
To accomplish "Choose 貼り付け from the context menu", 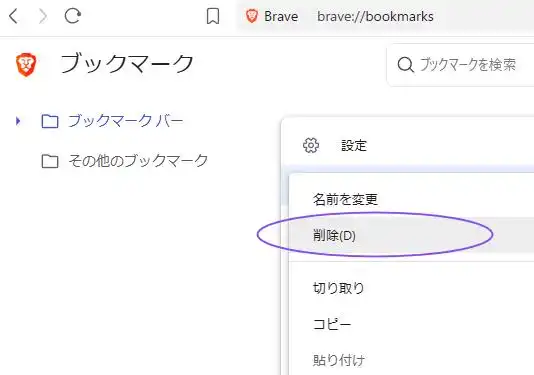I will tap(339, 360).
